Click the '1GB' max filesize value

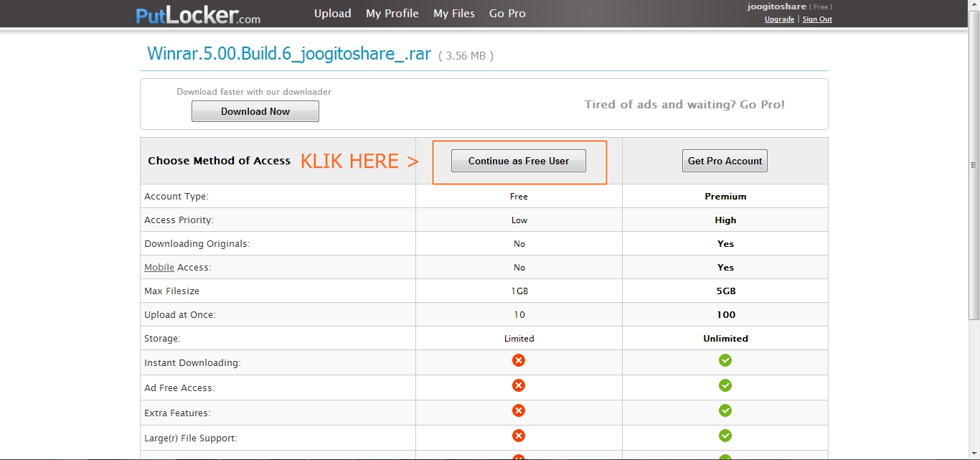tap(519, 291)
